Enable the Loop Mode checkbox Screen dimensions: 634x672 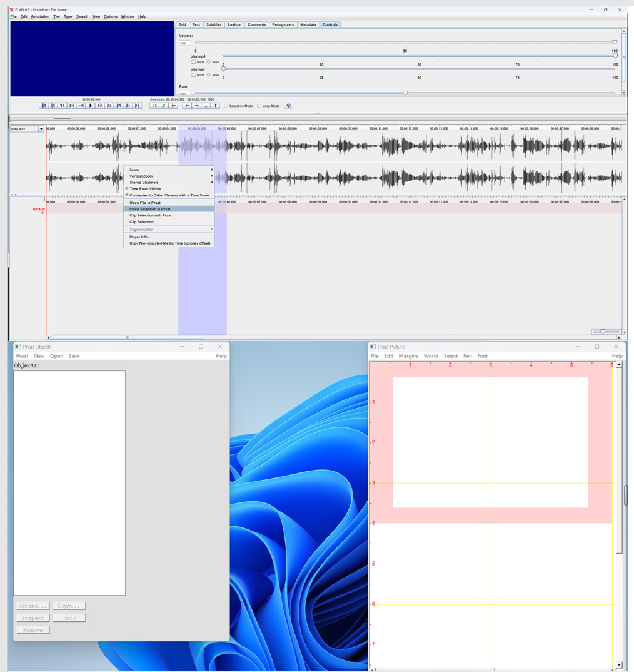pyautogui.click(x=259, y=106)
